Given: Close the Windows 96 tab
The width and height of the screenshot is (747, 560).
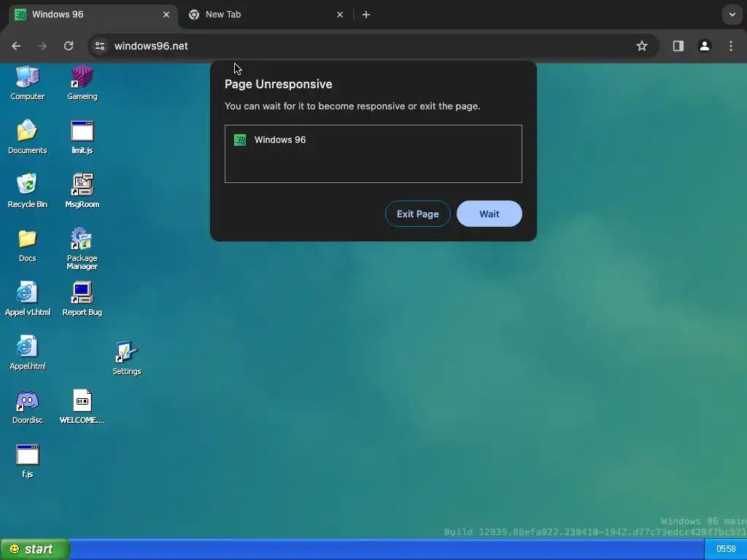Looking at the screenshot, I should coord(166,15).
